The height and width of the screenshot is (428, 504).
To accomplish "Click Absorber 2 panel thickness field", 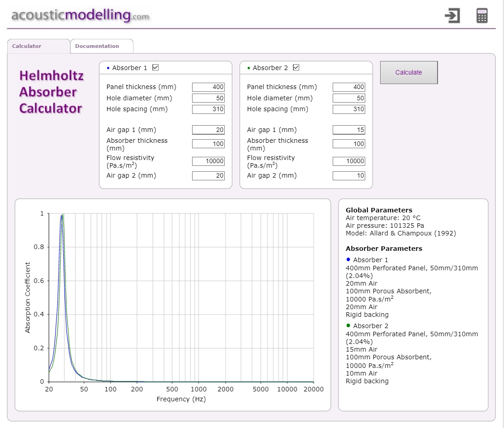I will pyautogui.click(x=349, y=87).
